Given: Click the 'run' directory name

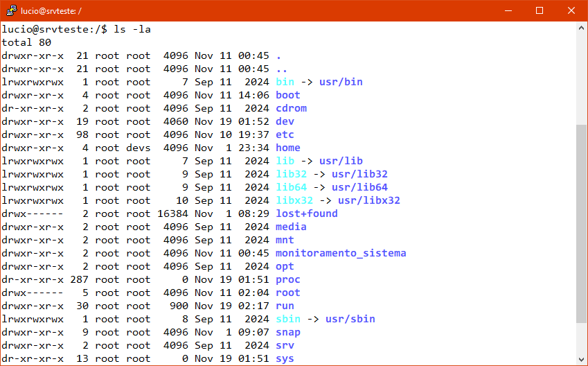Looking at the screenshot, I should 285,306.
